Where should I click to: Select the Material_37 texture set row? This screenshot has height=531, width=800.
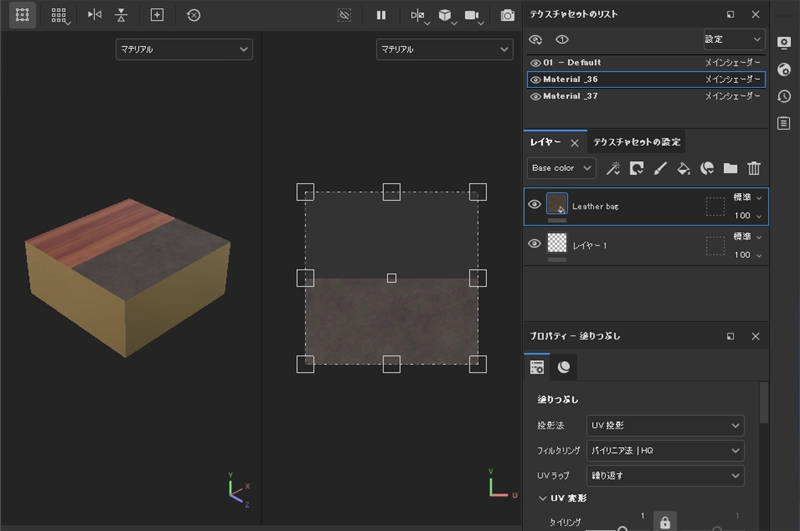click(x=646, y=96)
